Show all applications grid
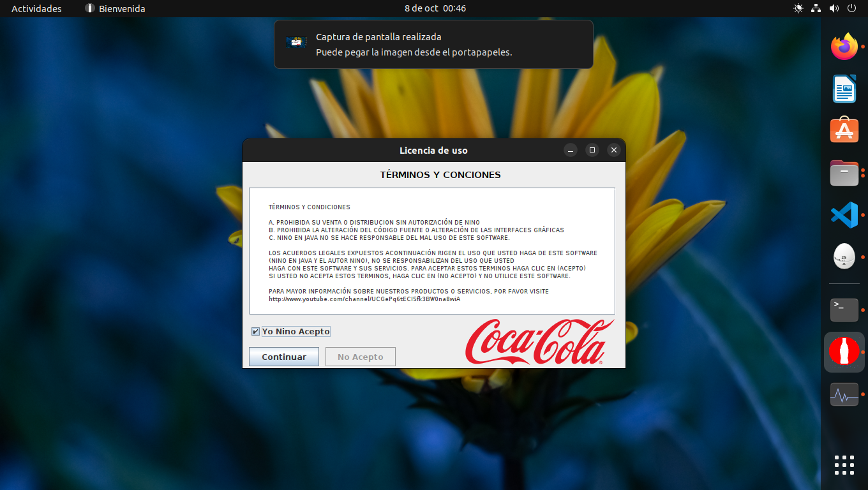 (844, 464)
